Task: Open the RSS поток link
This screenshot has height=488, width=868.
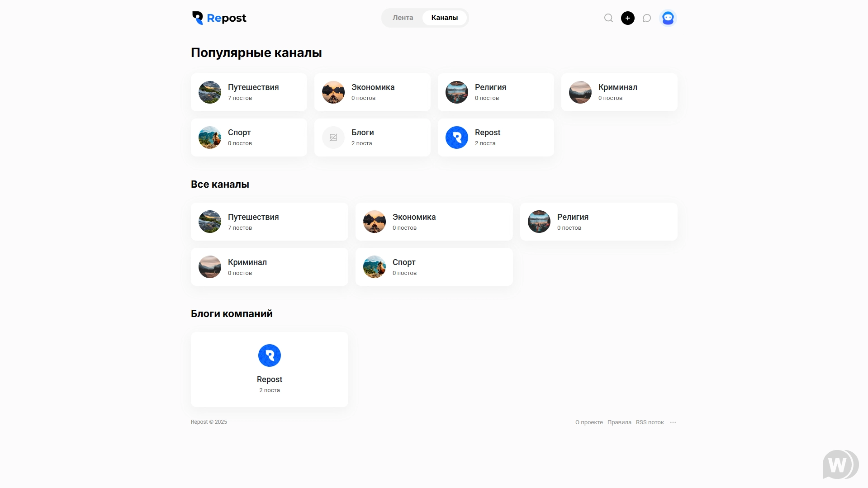Action: [650, 422]
